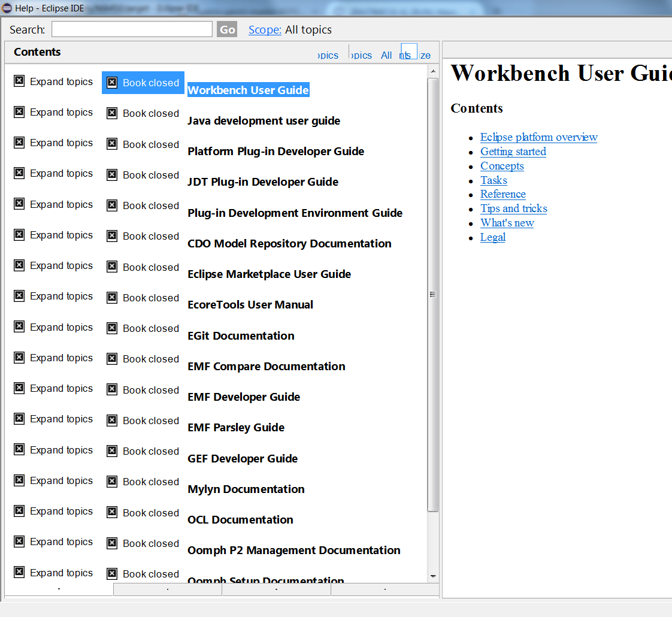Open the What's new link
The image size is (672, 617).
[x=507, y=223]
